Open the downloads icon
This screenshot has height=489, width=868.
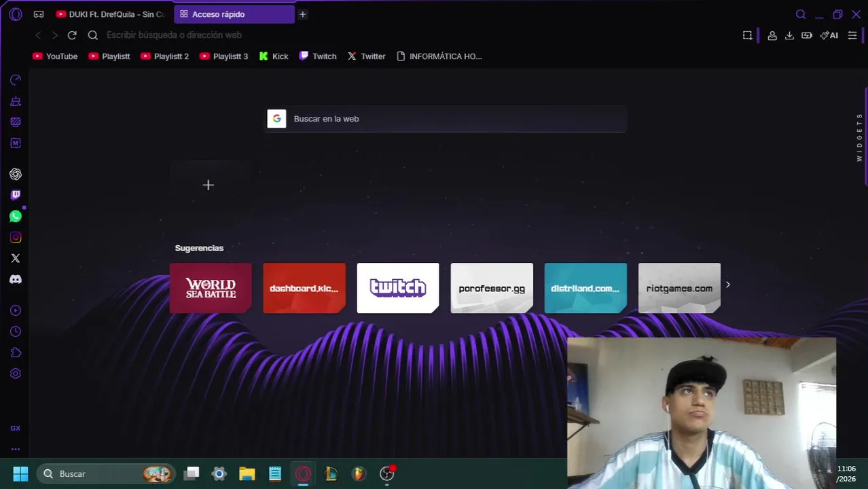tap(789, 35)
